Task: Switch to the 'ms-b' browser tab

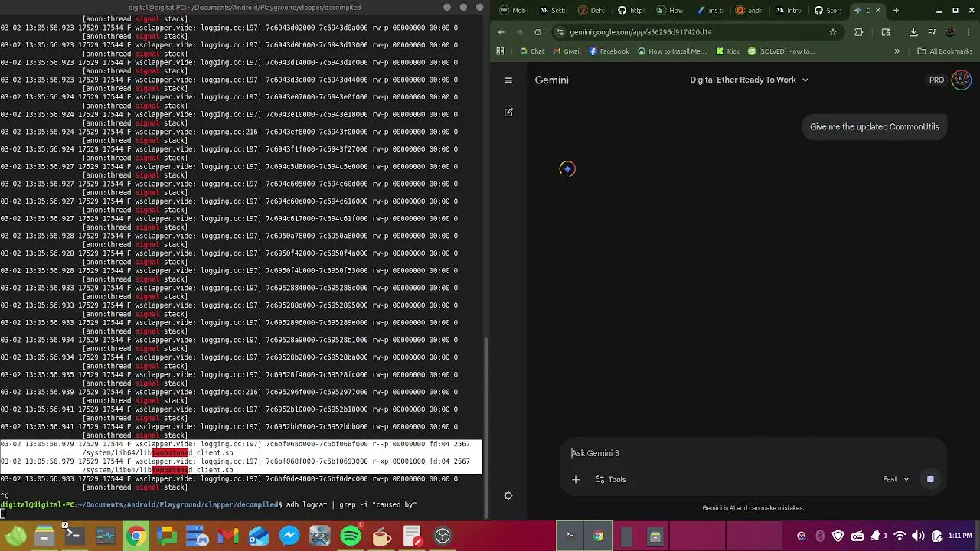Action: (x=710, y=10)
